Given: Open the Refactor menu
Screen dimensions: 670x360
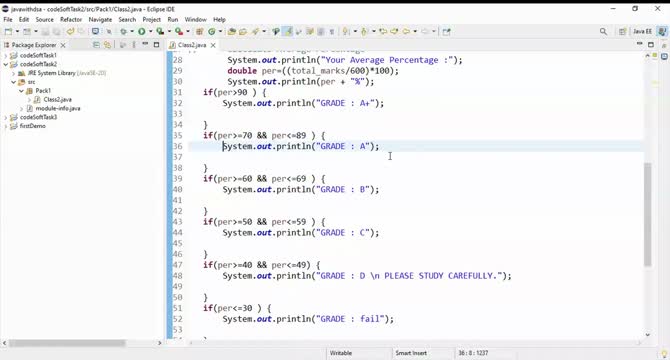Looking at the screenshot, I should coord(71,20).
